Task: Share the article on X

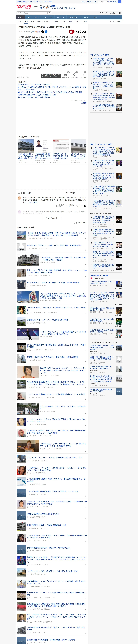Action: pos(43,32)
